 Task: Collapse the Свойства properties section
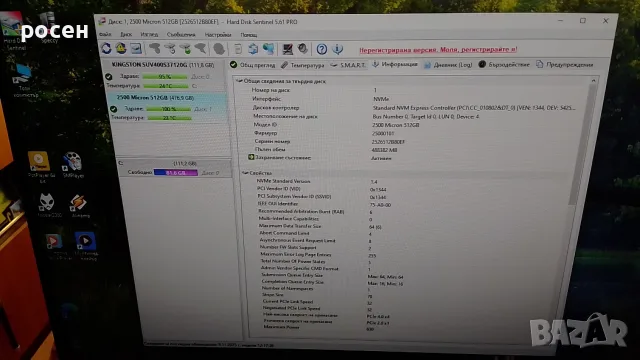(245, 173)
